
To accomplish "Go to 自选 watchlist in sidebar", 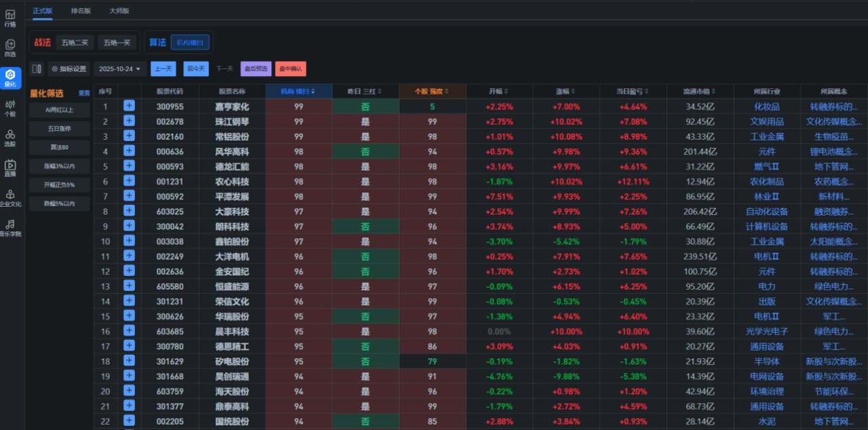I will 10,47.
